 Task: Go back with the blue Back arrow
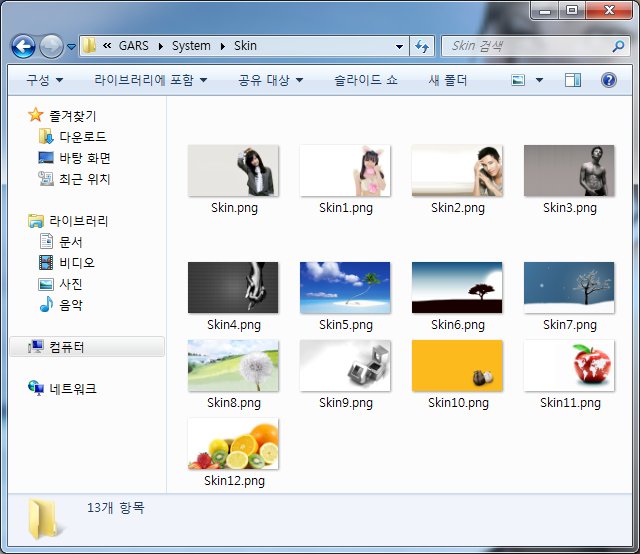[23, 46]
